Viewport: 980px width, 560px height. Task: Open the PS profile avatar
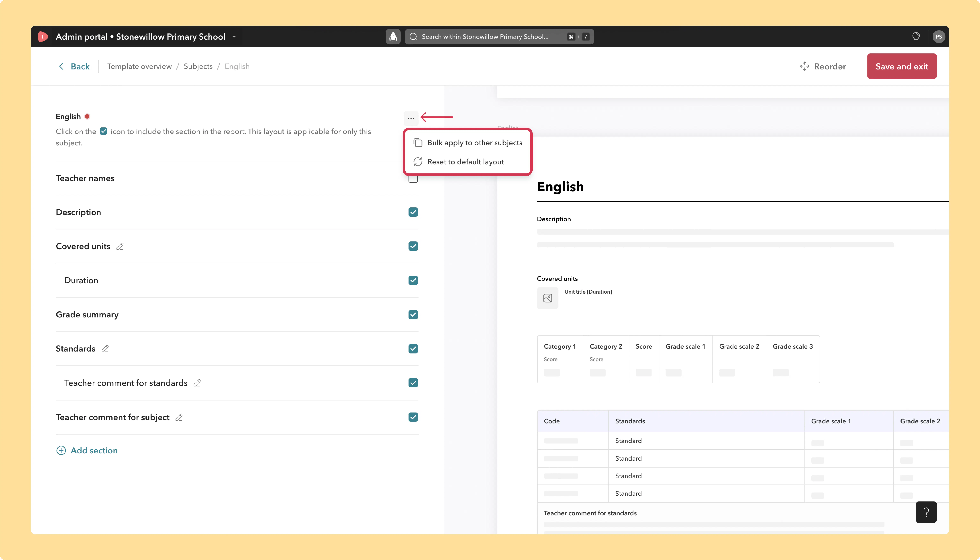939,37
